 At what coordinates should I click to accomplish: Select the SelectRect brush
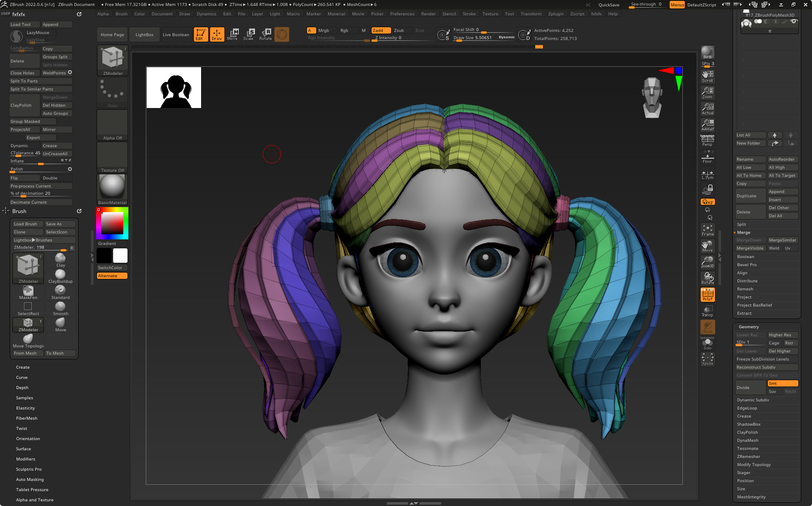tap(28, 309)
